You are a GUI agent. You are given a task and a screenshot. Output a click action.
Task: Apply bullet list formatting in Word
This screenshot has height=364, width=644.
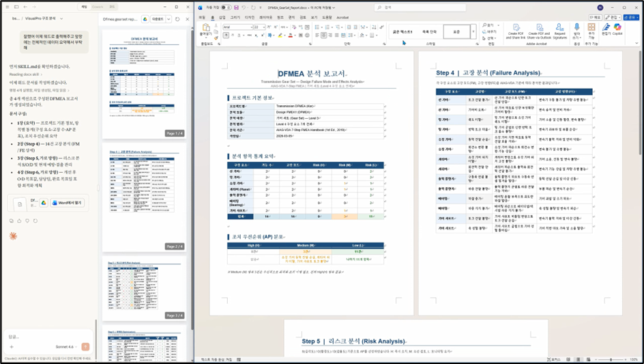317,27
